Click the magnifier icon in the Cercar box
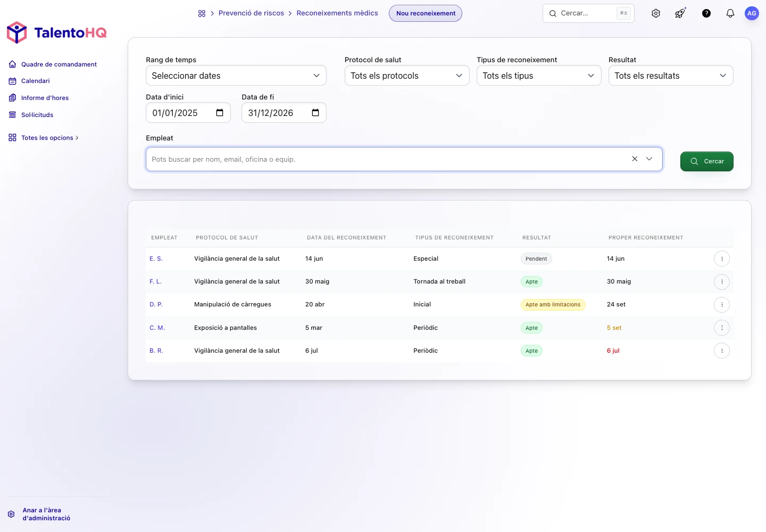 click(553, 13)
